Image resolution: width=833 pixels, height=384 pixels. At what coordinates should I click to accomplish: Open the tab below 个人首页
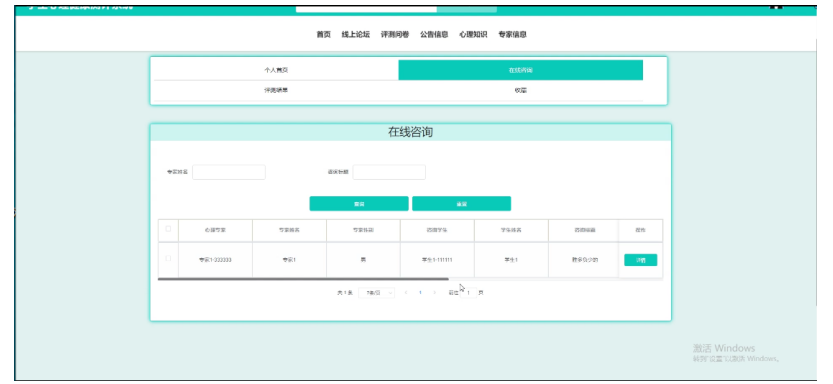(x=276, y=90)
